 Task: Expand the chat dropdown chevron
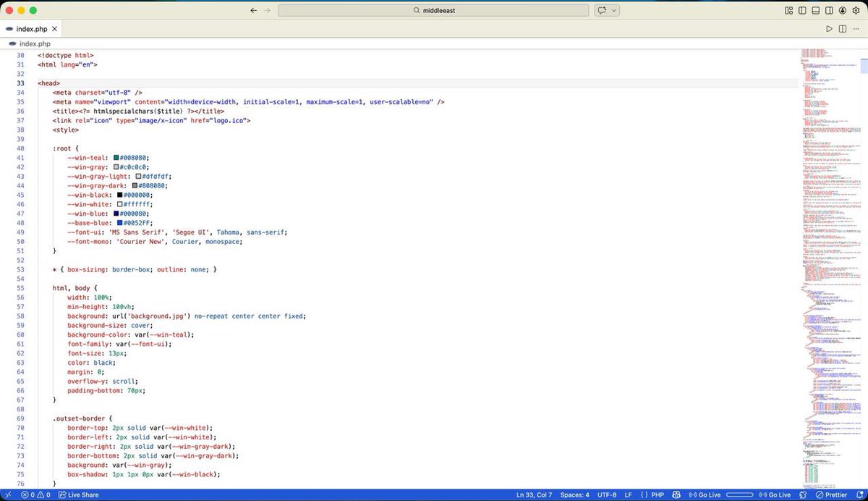(x=614, y=11)
